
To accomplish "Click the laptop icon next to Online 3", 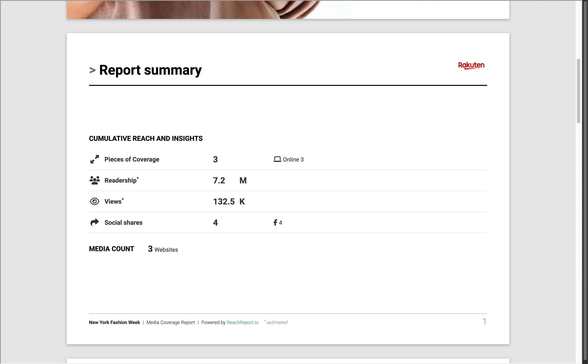I will (277, 159).
